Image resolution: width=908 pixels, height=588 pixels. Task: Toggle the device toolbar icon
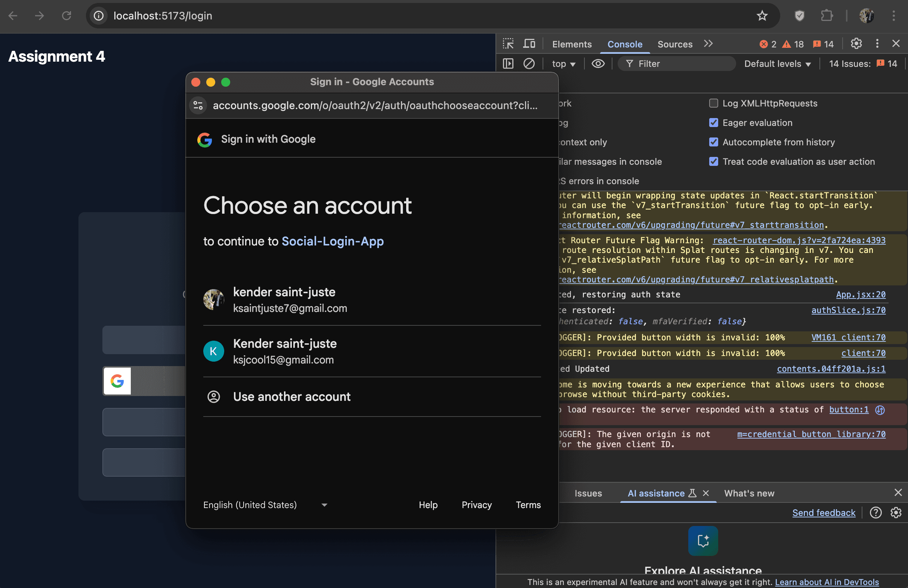point(529,44)
